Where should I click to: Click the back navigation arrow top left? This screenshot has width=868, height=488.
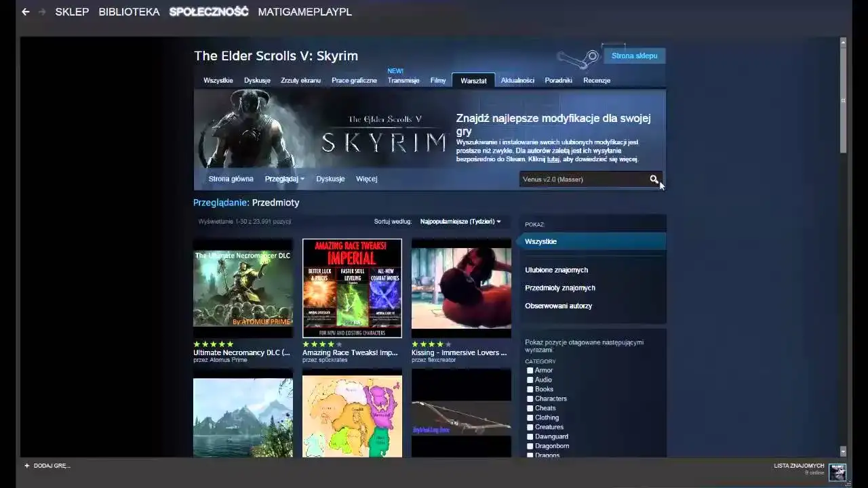click(x=25, y=12)
